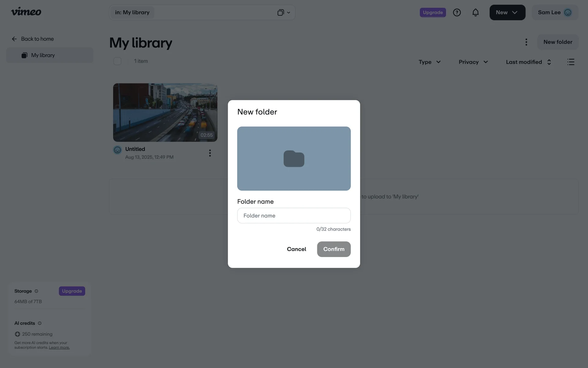Switch to list view layout icon
Screen dimensions: 588x368
coord(571,62)
